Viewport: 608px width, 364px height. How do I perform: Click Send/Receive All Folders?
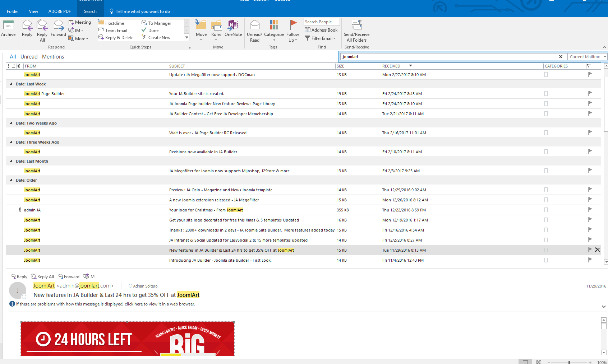tap(356, 31)
